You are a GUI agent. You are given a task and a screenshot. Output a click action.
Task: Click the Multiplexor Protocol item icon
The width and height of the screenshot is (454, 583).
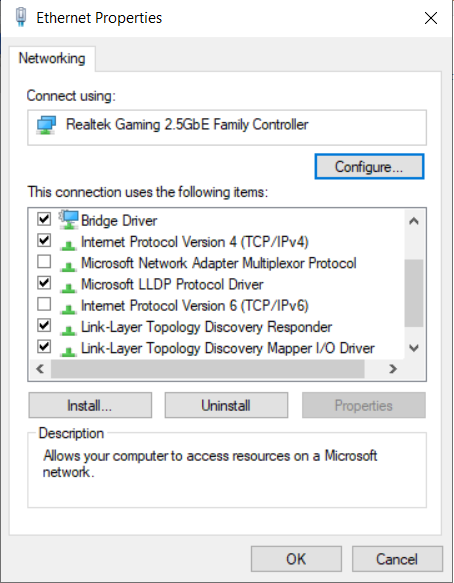pyautogui.click(x=68, y=266)
